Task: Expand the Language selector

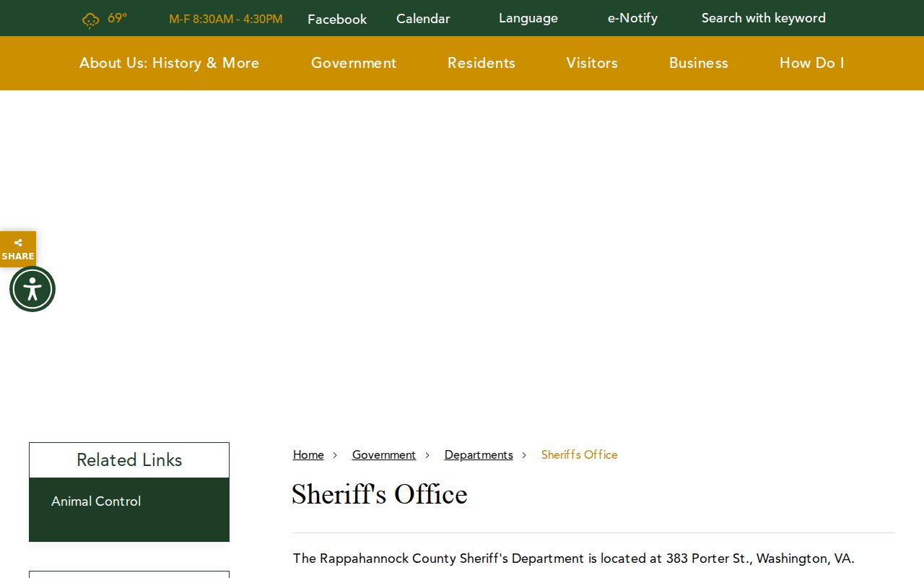Action: [x=528, y=18]
